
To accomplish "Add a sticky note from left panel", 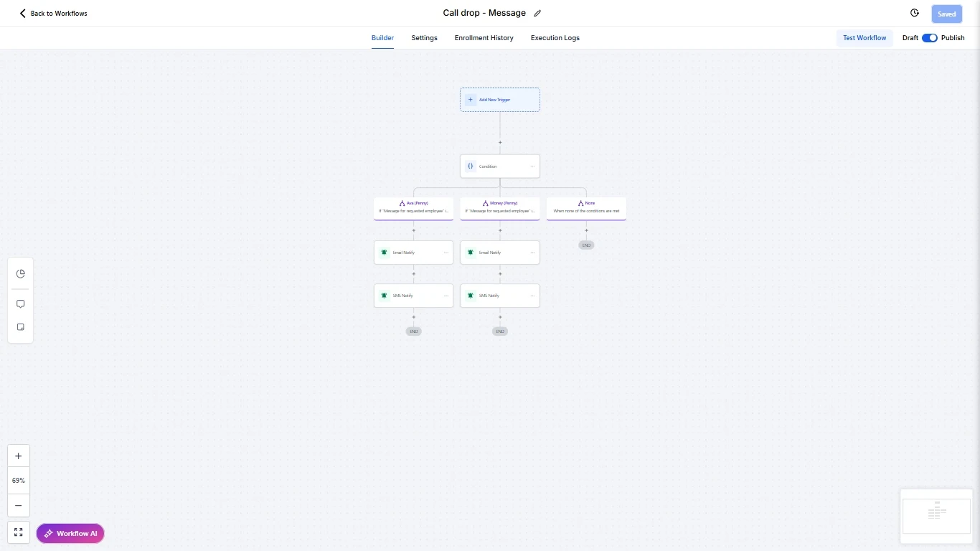I will (x=20, y=327).
